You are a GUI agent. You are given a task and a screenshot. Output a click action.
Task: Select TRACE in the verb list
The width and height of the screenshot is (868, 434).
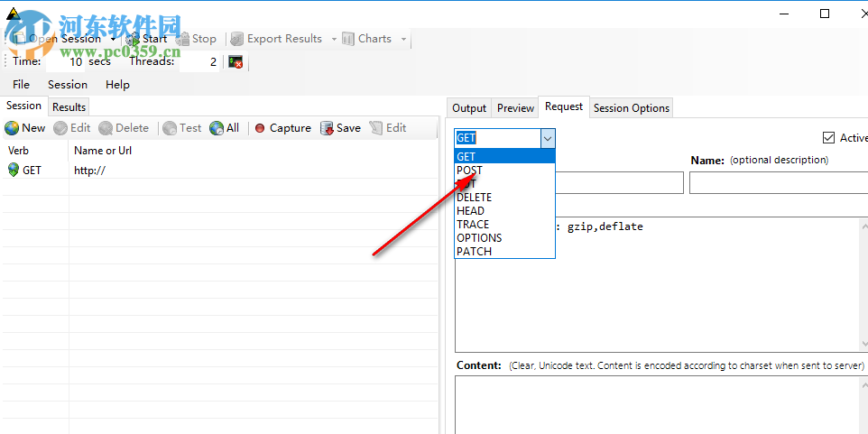click(505, 224)
